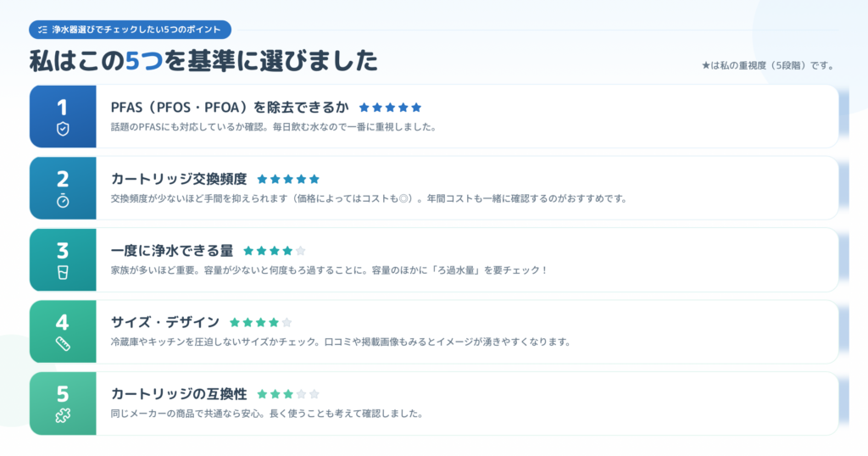Click the checklist icon in the blue badge
This screenshot has width=868, height=456.
click(x=42, y=30)
